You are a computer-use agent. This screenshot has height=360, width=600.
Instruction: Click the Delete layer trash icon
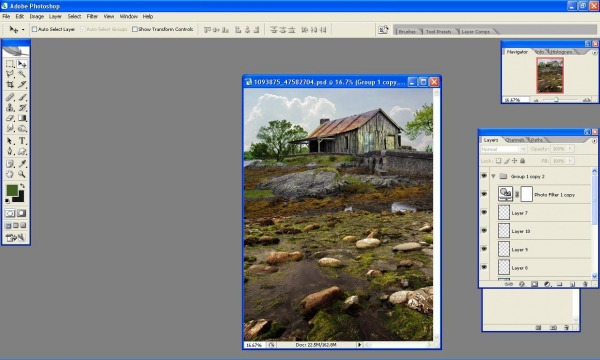coord(585,284)
